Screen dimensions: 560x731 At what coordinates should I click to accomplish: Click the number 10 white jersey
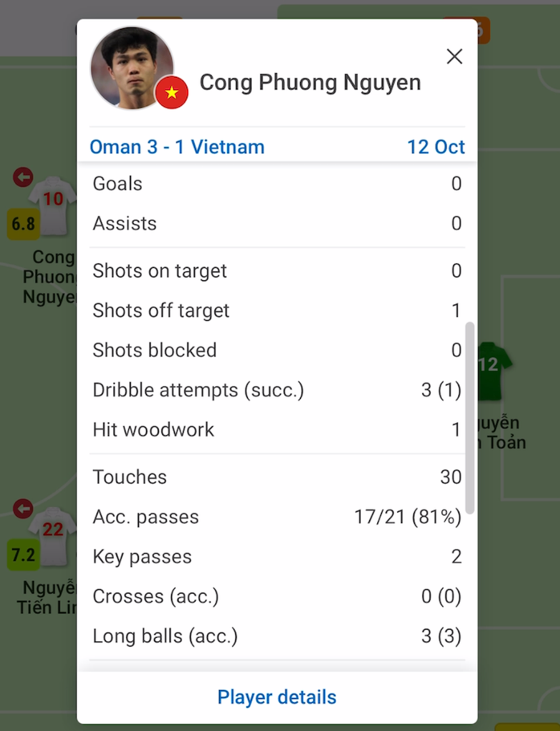[52, 205]
